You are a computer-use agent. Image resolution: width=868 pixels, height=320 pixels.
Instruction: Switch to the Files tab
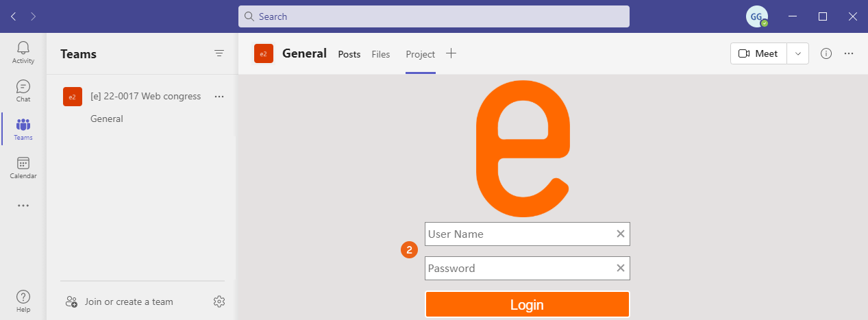point(381,54)
